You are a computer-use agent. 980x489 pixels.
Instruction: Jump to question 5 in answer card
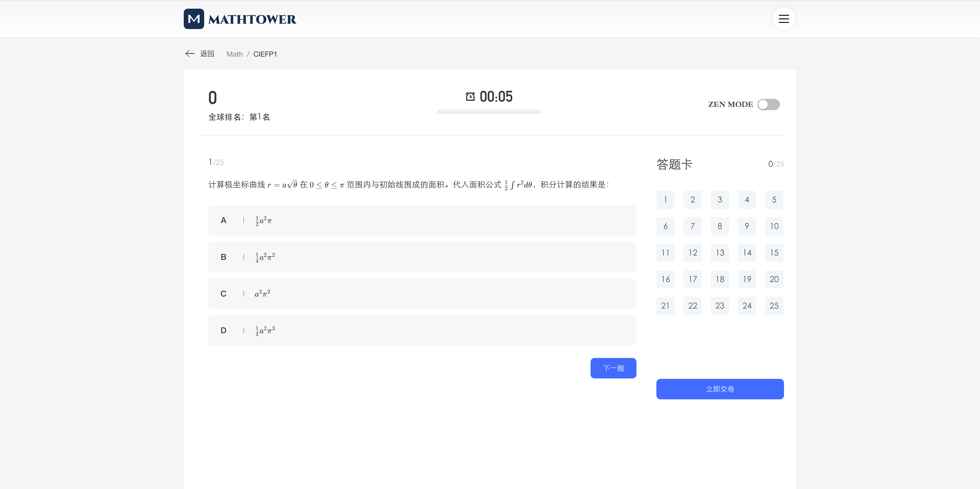click(774, 200)
